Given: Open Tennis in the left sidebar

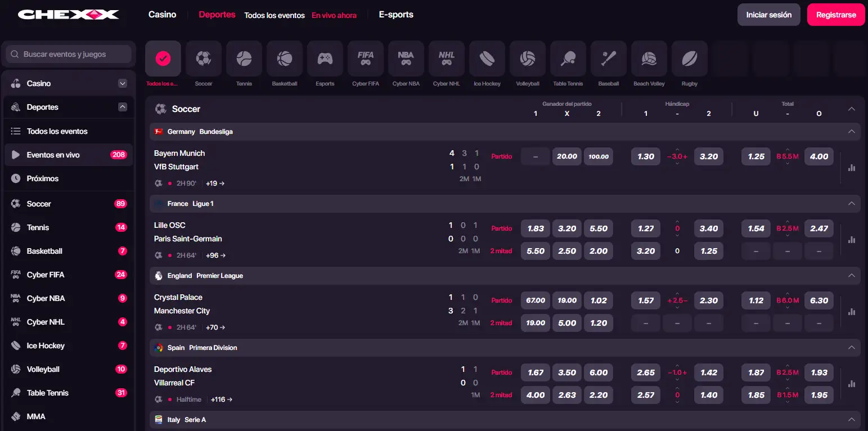Looking at the screenshot, I should [x=69, y=227].
